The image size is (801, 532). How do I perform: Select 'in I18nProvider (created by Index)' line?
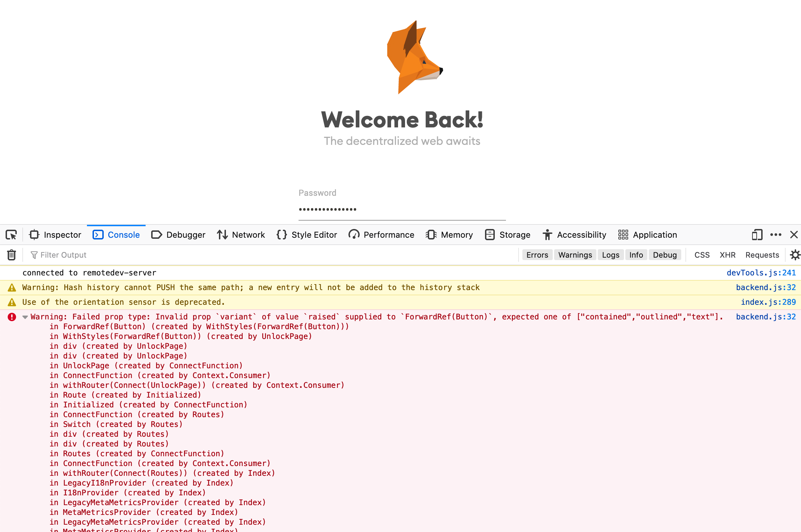pos(127,493)
